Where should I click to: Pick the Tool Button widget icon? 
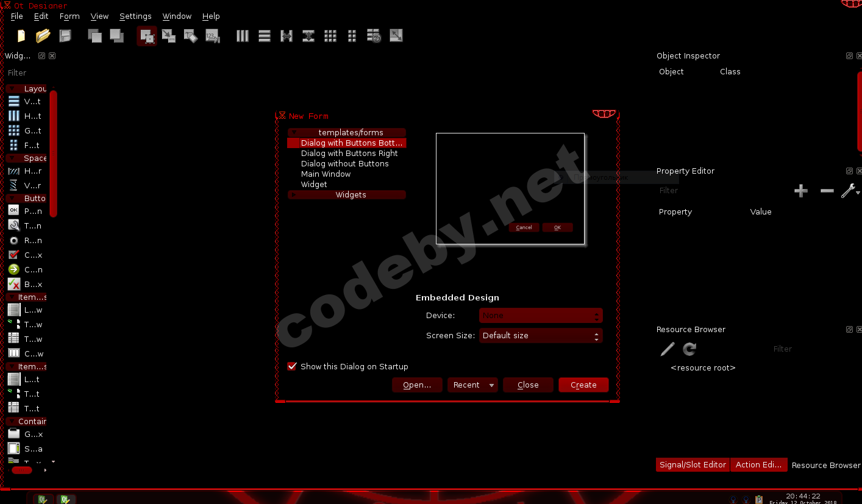pos(14,225)
